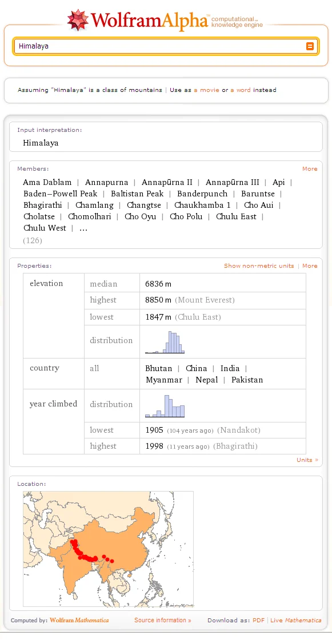Open Chulu East in members list
The image size is (332, 644).
coord(236,216)
